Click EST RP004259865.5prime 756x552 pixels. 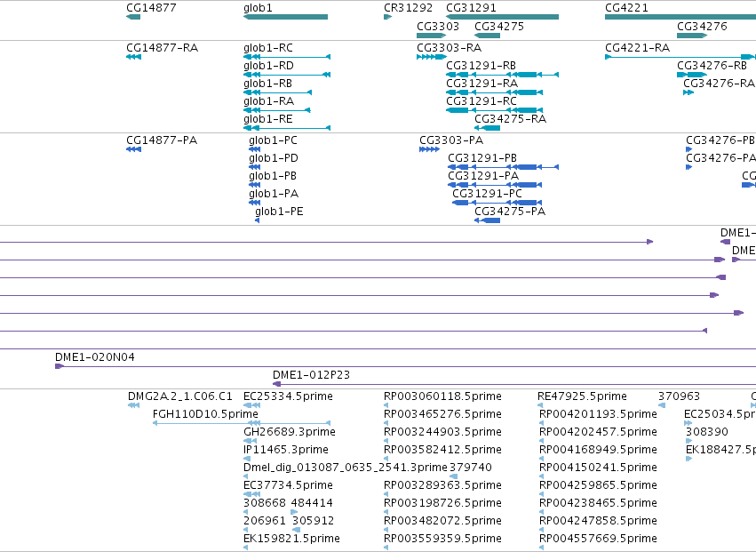pos(598,485)
